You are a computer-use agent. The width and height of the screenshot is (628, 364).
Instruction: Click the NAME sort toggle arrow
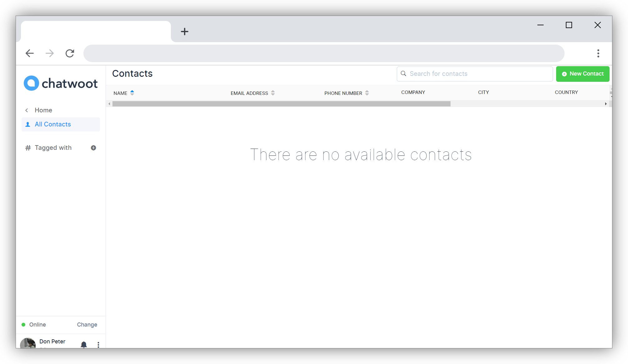132,93
